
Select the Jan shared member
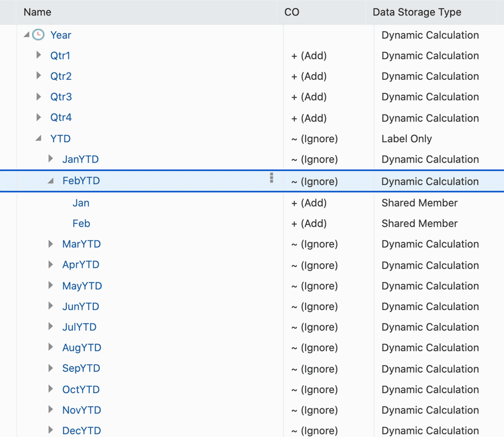[81, 203]
